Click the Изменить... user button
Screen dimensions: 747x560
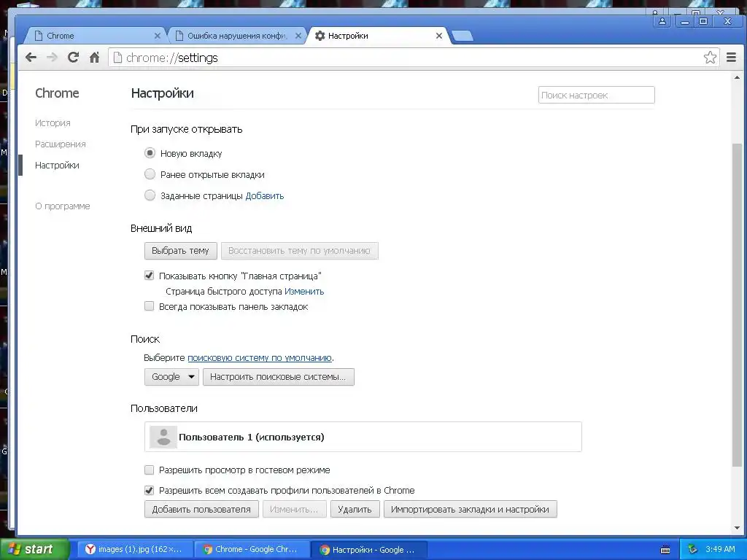[x=294, y=509]
